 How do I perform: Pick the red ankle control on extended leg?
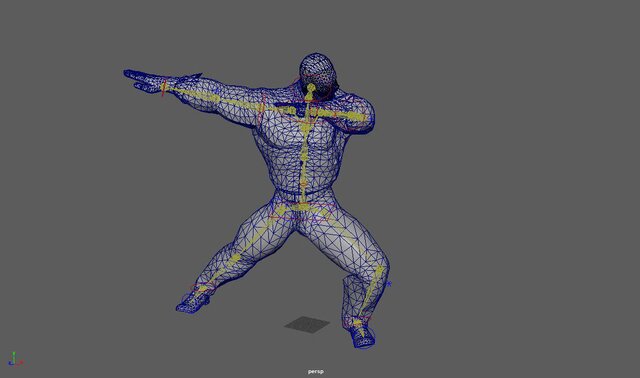[x=203, y=286]
